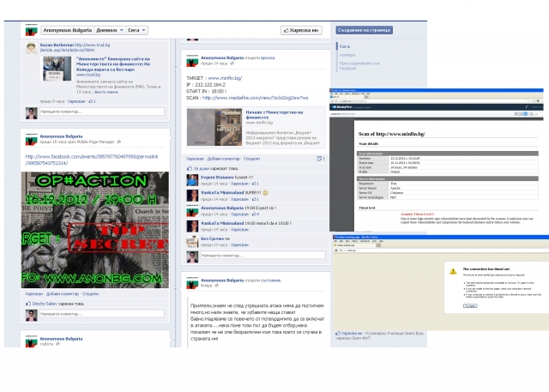Open the trud.bg article thumbnail

tap(57, 69)
